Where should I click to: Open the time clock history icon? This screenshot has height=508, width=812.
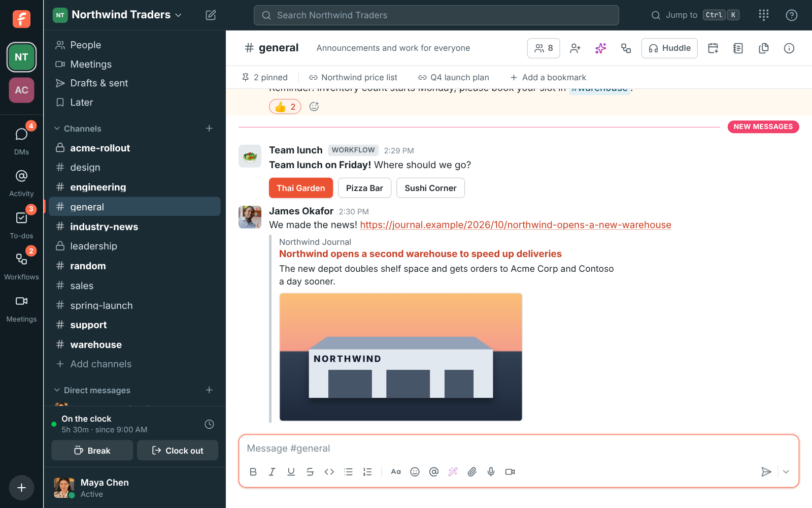click(209, 424)
